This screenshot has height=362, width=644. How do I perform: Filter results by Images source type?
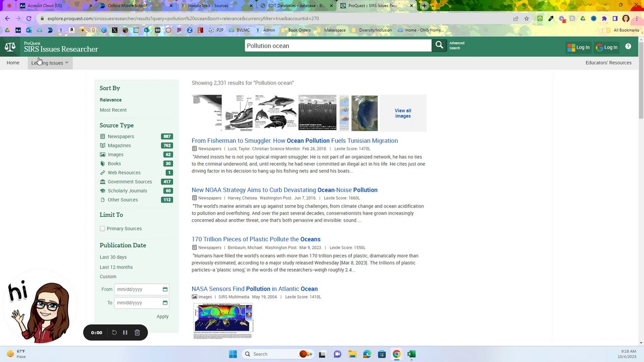click(115, 154)
